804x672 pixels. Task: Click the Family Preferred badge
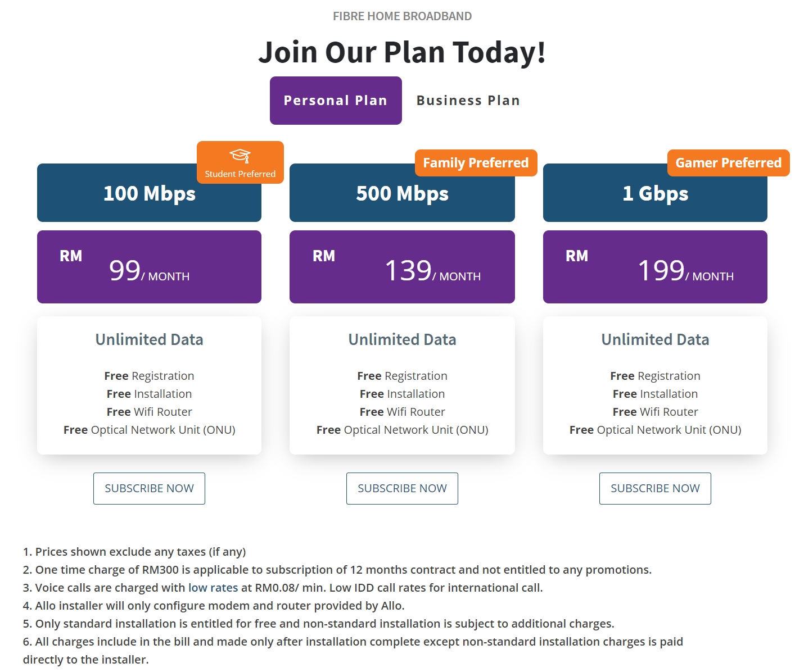point(476,163)
